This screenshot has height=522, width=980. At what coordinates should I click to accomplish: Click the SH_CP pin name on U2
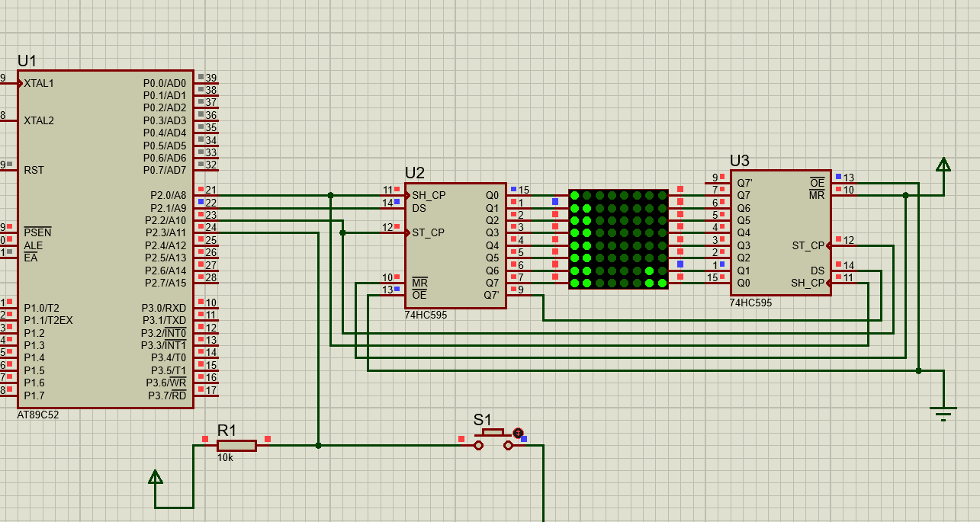429,195
